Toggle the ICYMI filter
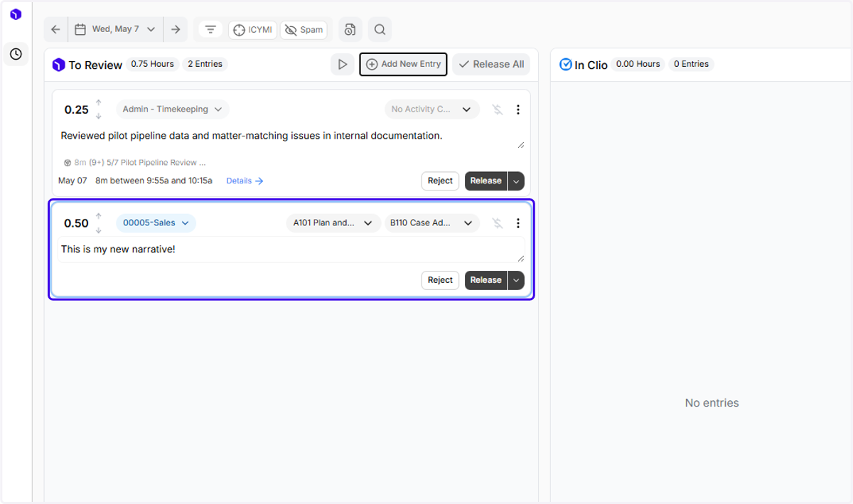The width and height of the screenshot is (853, 504). pyautogui.click(x=252, y=30)
